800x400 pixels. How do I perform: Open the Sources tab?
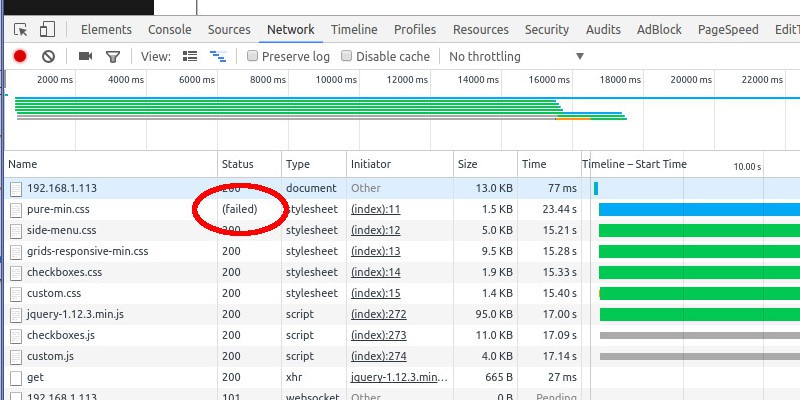click(x=229, y=30)
